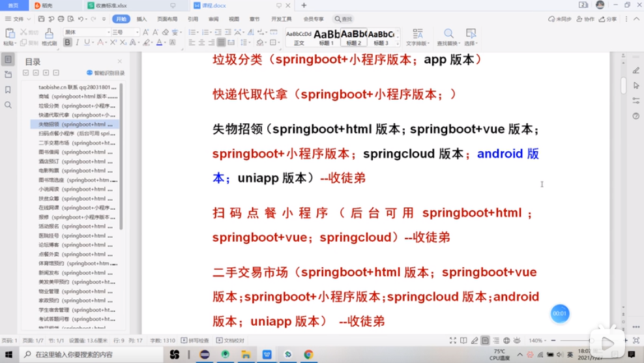Toggle Italic formatting
This screenshot has width=644, height=363.
(x=77, y=42)
